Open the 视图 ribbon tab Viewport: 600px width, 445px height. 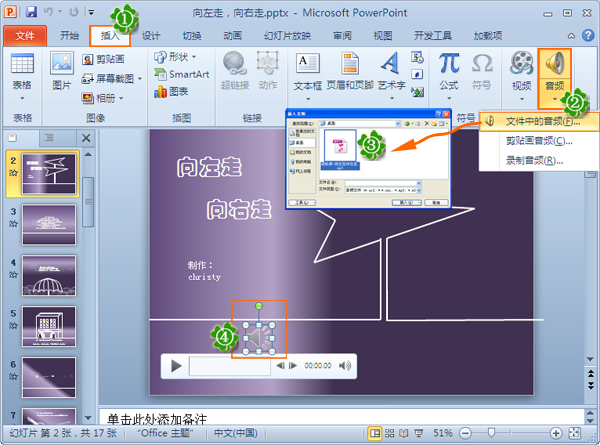point(383,36)
